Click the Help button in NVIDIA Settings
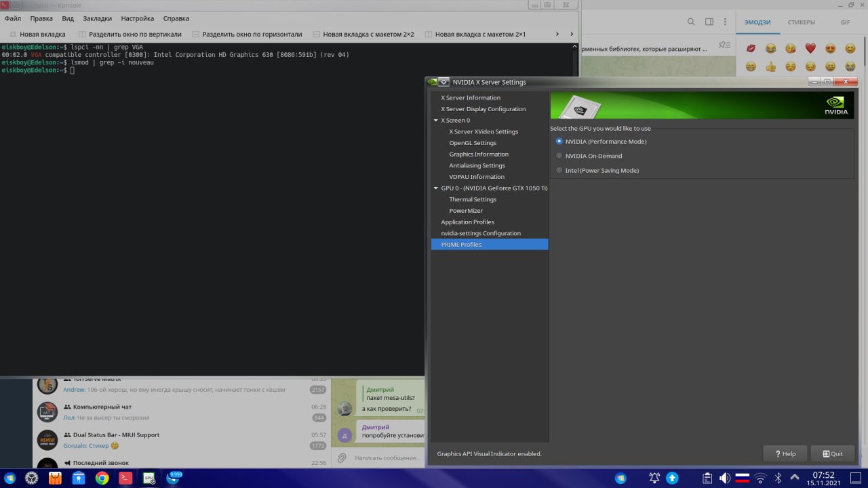The image size is (868, 488). pyautogui.click(x=785, y=453)
